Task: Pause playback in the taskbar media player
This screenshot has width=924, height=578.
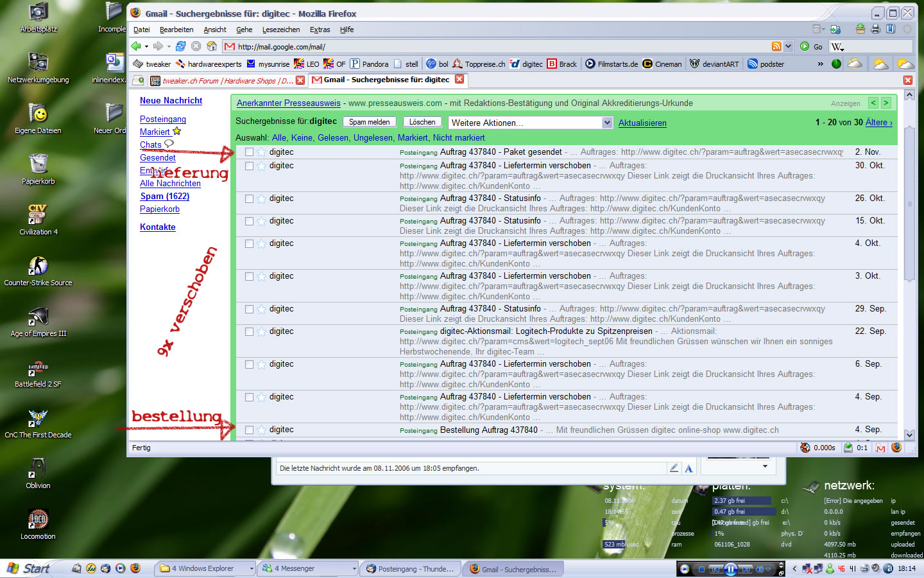Action: click(730, 569)
